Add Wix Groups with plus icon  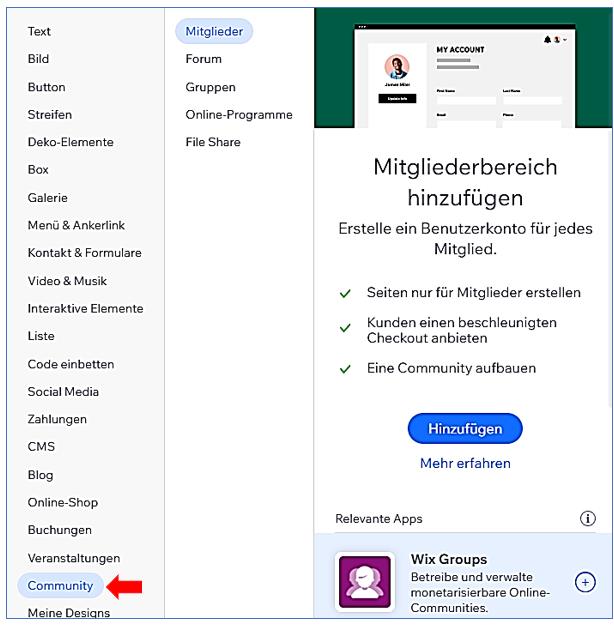coord(585,582)
